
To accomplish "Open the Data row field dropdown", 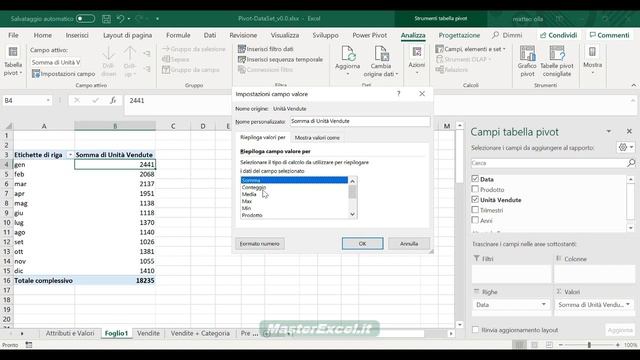I will [x=544, y=304].
